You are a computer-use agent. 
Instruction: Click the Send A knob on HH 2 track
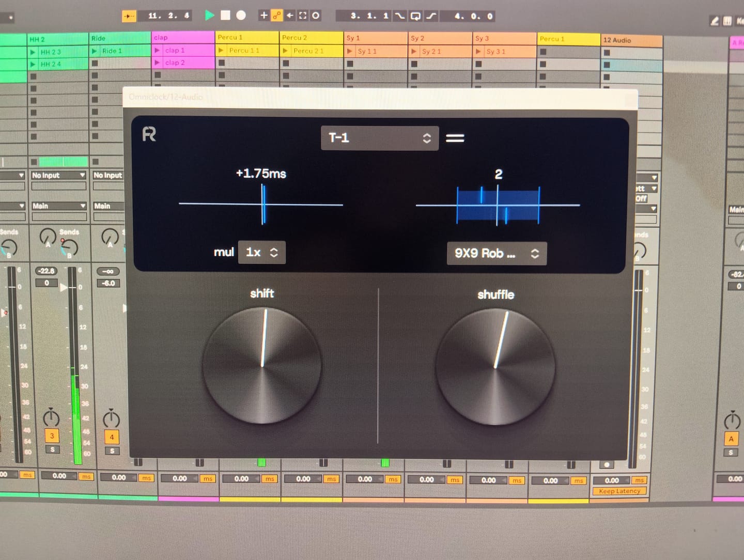click(x=48, y=237)
